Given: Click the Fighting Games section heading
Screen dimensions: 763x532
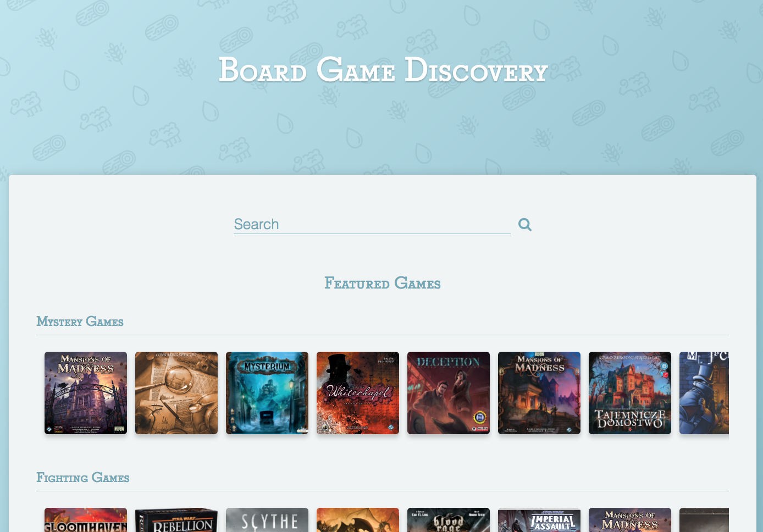Looking at the screenshot, I should coord(82,478).
